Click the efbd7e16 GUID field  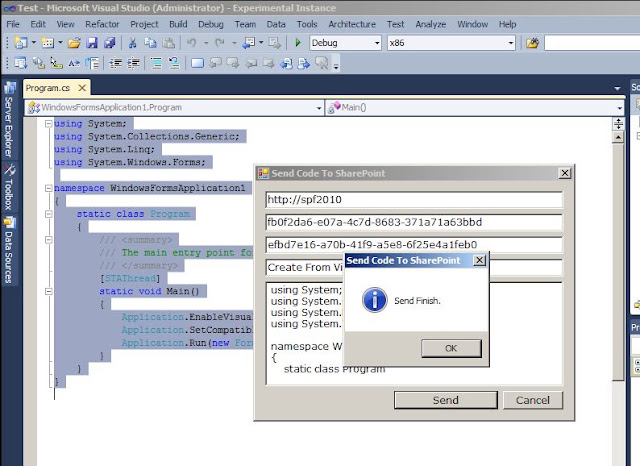(414, 245)
